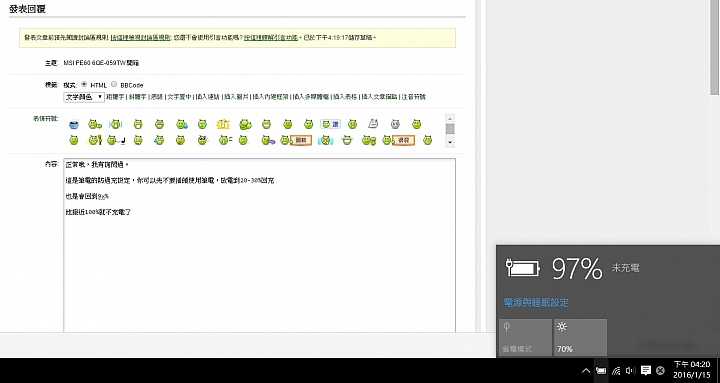This screenshot has width=720, height=383.
Task: Insert the glowing yellow emoticon
Action: [x=223, y=124]
